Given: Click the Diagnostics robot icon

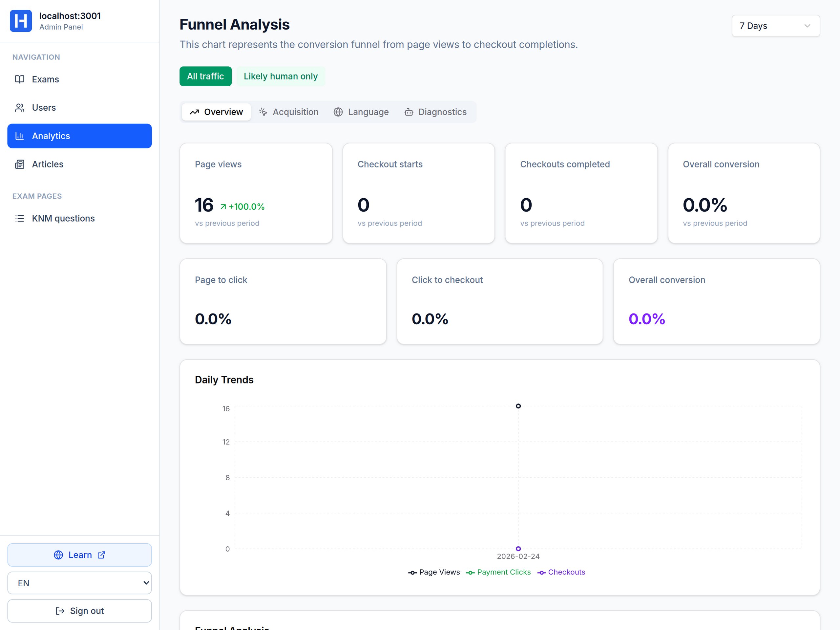Looking at the screenshot, I should [409, 112].
